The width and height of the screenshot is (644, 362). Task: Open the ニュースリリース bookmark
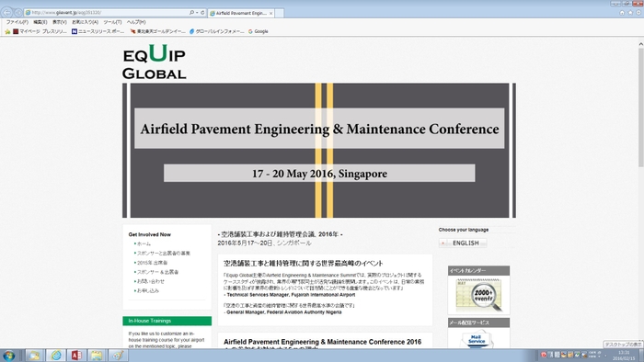click(98, 31)
